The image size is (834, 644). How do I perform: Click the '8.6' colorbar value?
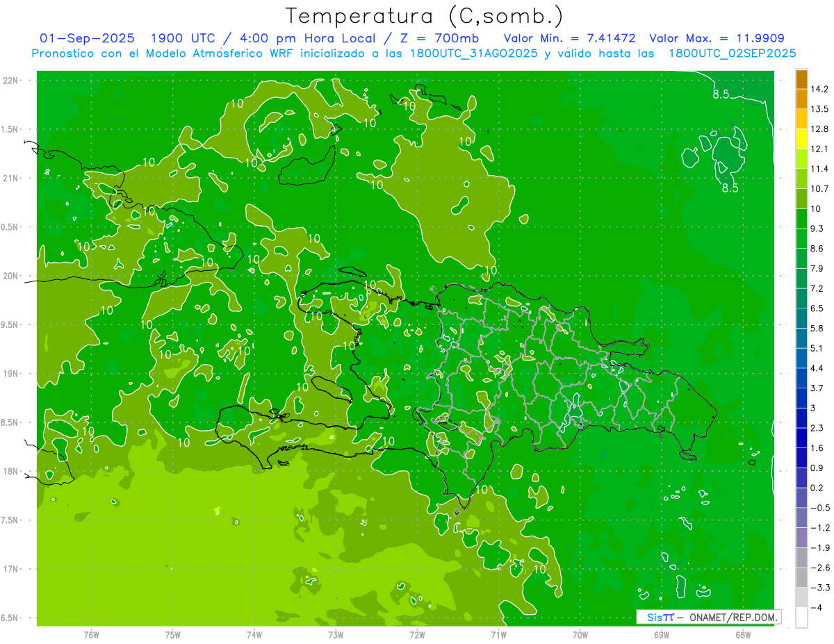coord(817,249)
